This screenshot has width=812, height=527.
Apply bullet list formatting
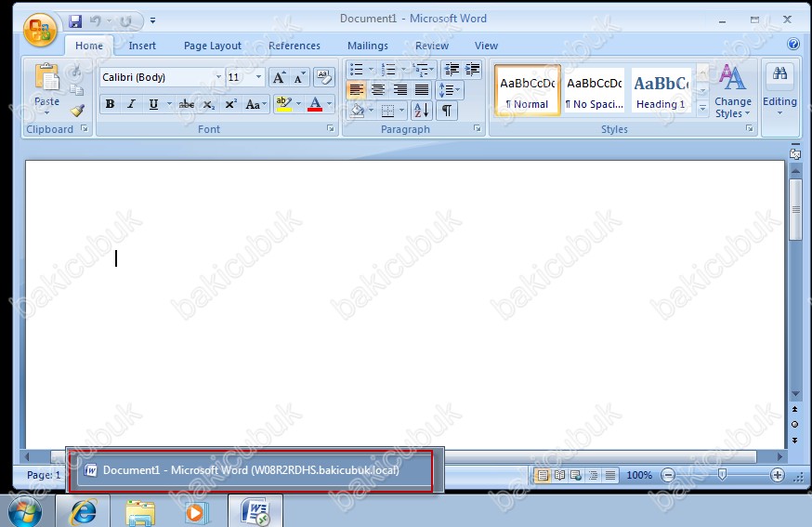tap(356, 70)
